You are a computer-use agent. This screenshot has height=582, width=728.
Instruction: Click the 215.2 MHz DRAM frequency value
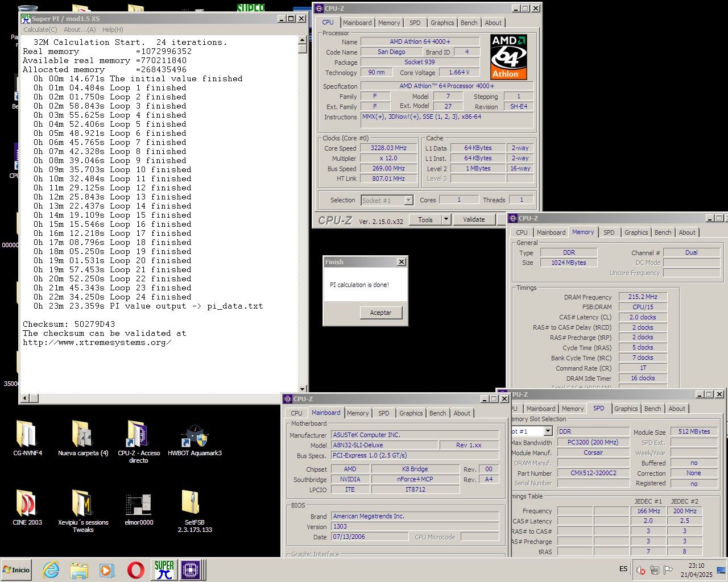[642, 297]
